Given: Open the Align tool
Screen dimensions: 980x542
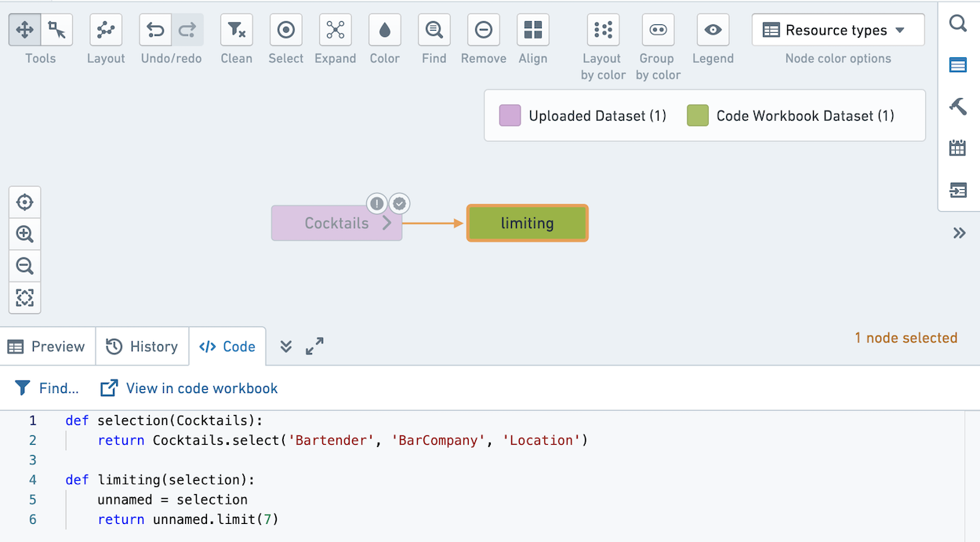Looking at the screenshot, I should pos(533,31).
